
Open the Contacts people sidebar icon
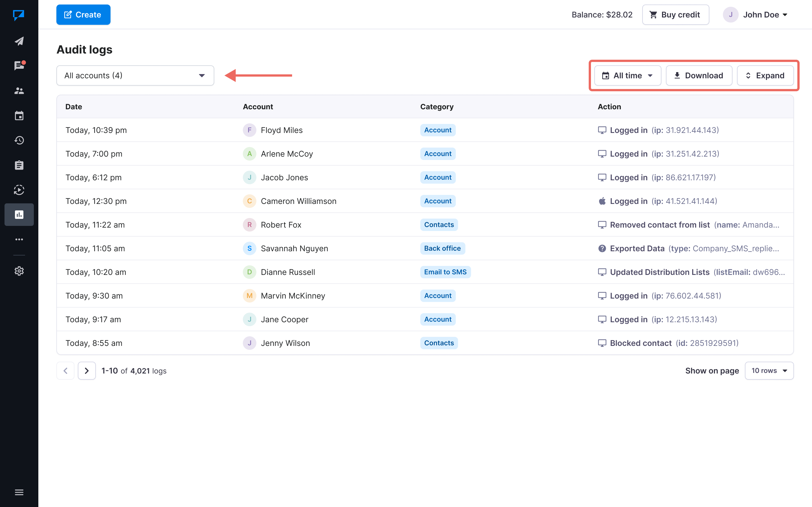tap(19, 91)
